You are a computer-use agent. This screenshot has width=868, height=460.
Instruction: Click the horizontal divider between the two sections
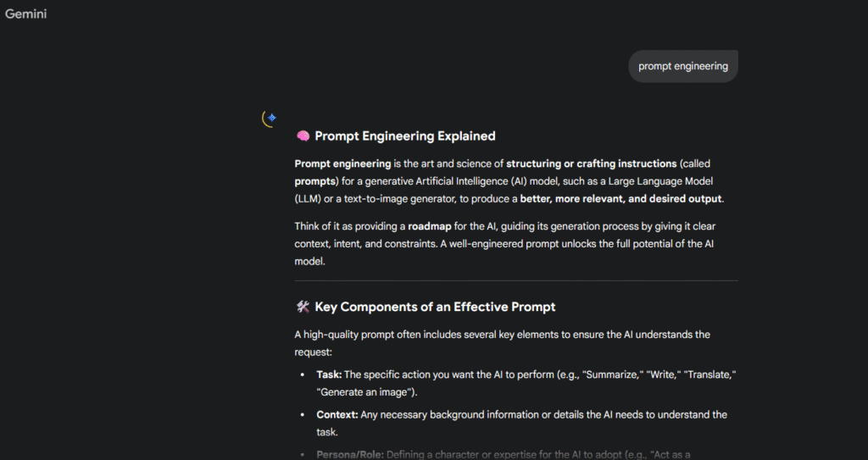[516, 280]
